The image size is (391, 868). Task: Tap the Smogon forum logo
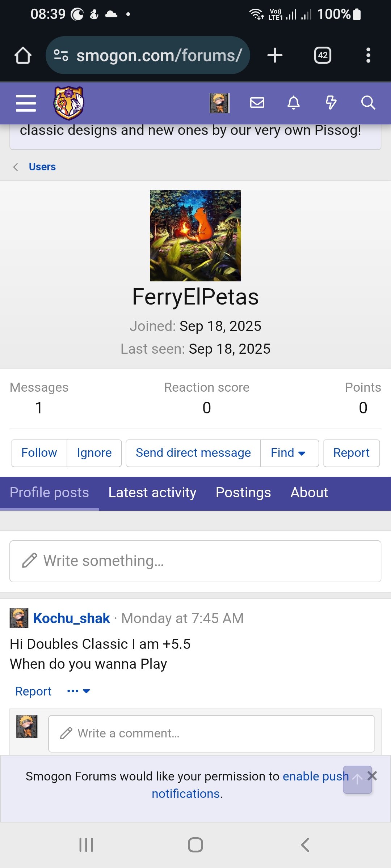[69, 103]
